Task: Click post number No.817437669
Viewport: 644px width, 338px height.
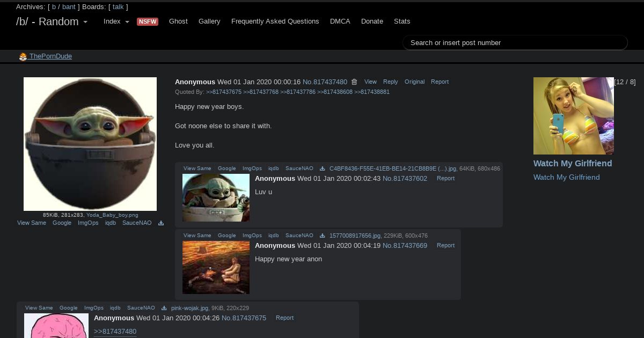Action: click(405, 246)
